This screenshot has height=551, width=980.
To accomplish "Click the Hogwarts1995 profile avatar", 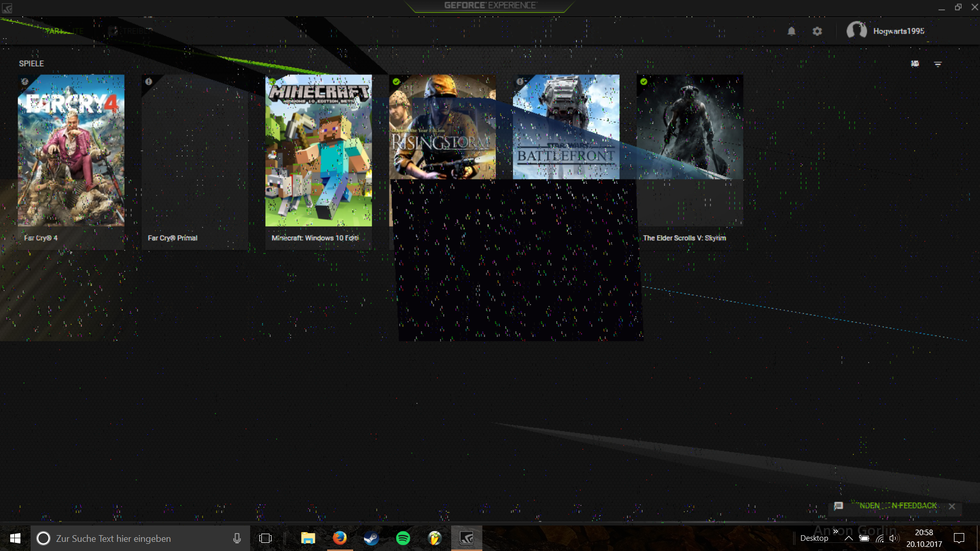I will coord(856,31).
